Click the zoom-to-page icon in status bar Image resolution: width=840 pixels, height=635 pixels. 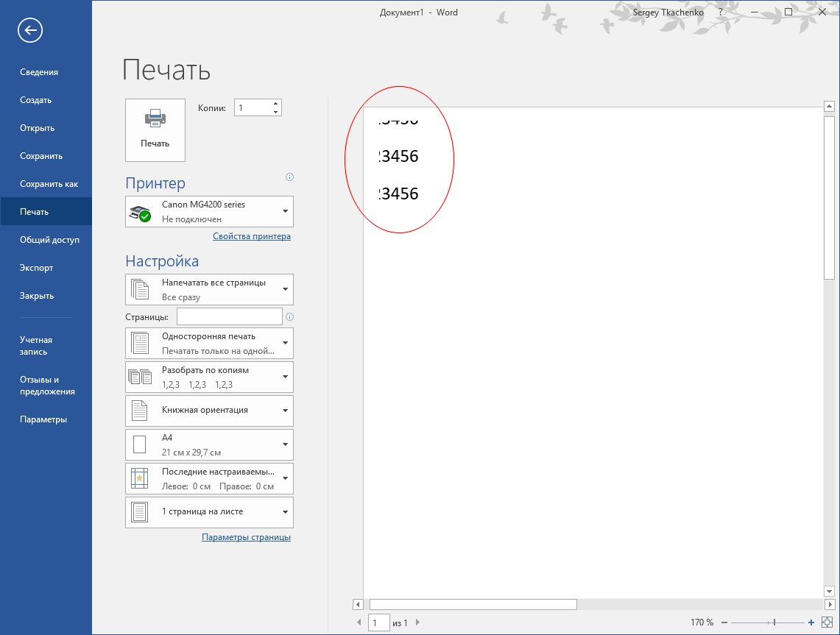tap(827, 622)
